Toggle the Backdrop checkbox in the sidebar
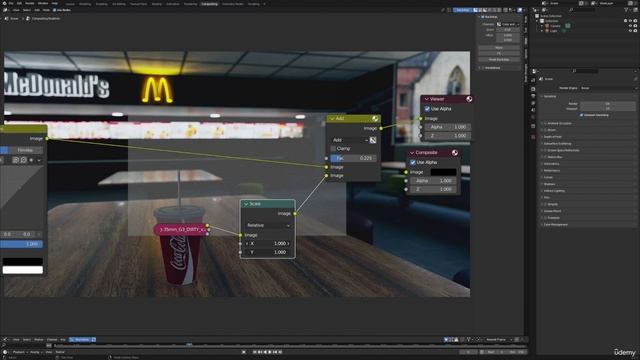 click(x=483, y=17)
